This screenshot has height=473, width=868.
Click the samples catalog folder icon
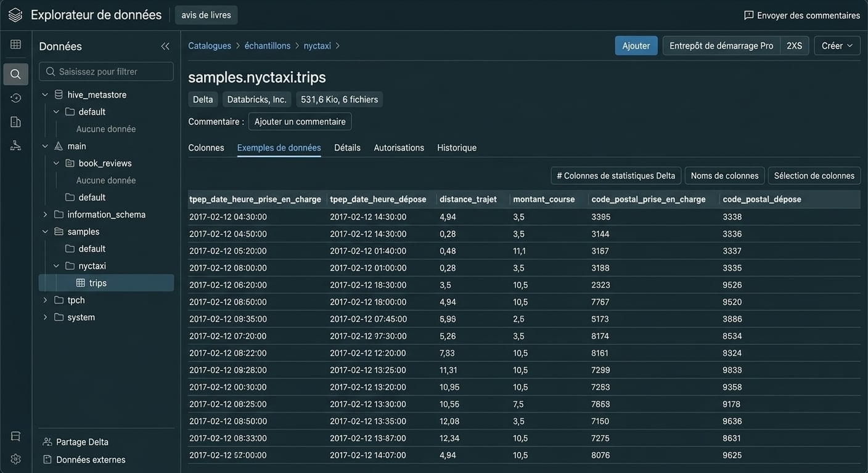pyautogui.click(x=59, y=232)
